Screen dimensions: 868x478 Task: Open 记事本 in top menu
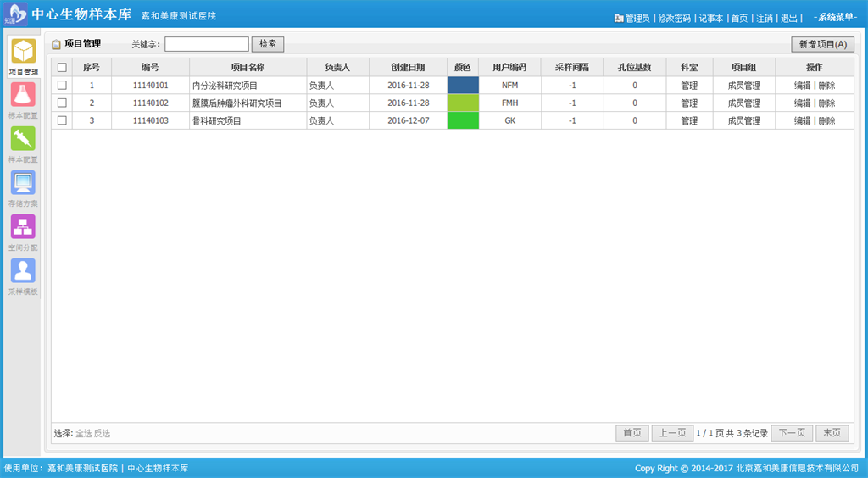click(x=710, y=18)
